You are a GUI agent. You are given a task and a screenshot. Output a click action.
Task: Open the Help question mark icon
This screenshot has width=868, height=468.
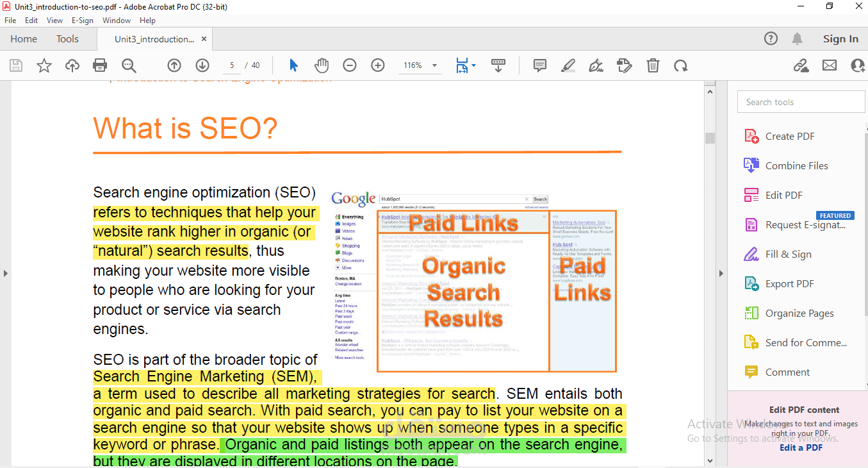[771, 39]
